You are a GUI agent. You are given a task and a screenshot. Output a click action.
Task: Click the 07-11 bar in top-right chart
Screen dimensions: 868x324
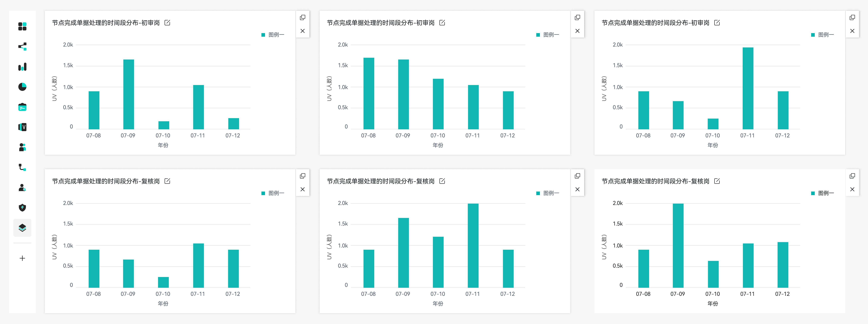pos(748,88)
